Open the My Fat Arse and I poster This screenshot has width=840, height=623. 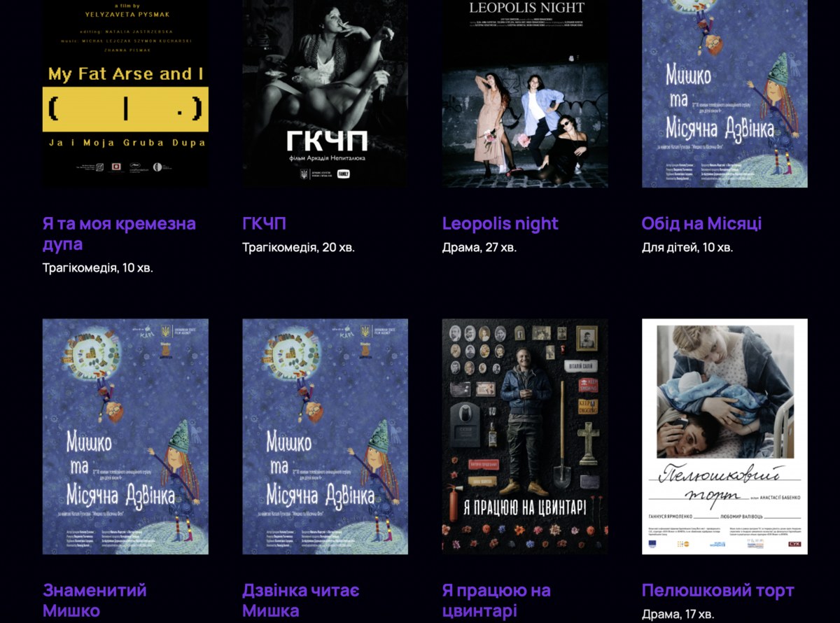point(125,94)
